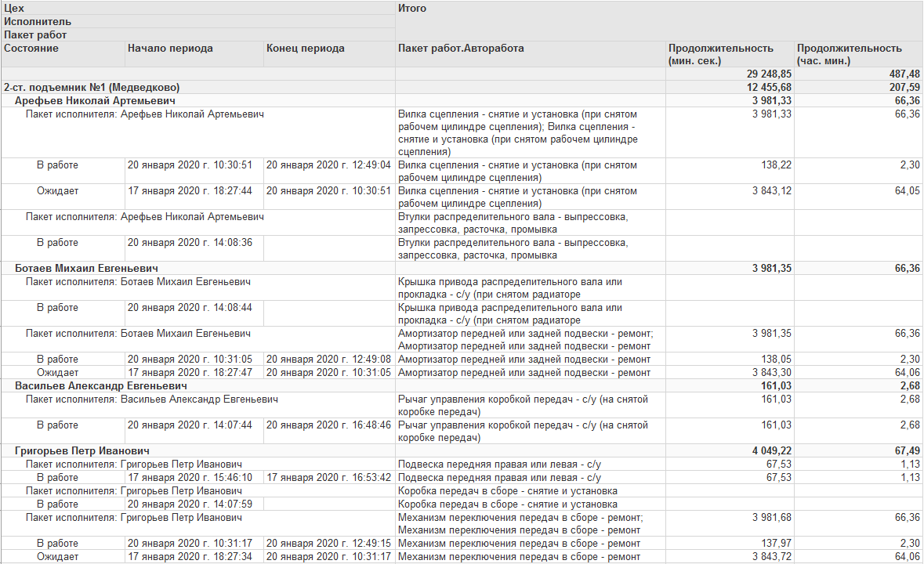Select start time '17 января 2020 г. 18:27:47'
The width and height of the screenshot is (924, 564).
190,373
